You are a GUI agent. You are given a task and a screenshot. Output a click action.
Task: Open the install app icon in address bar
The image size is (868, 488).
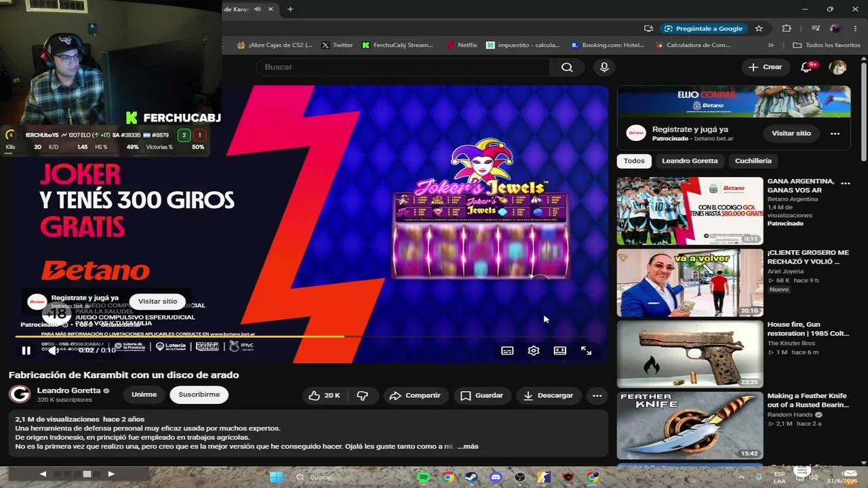(649, 28)
